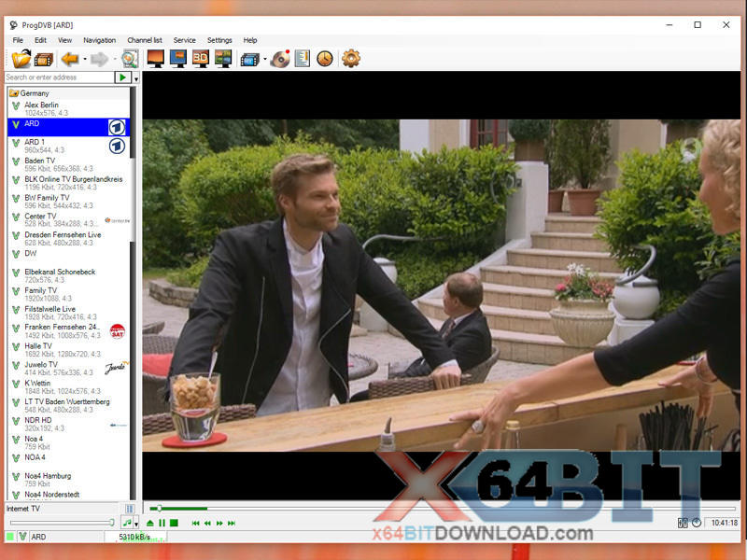The height and width of the screenshot is (560, 747).
Task: Expand the film frames icon dropdown arrow
Action: 264,59
